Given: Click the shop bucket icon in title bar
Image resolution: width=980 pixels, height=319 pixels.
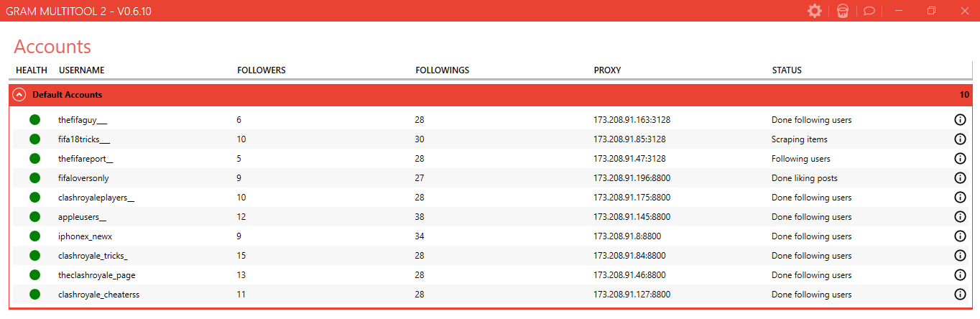Looking at the screenshot, I should point(843,11).
